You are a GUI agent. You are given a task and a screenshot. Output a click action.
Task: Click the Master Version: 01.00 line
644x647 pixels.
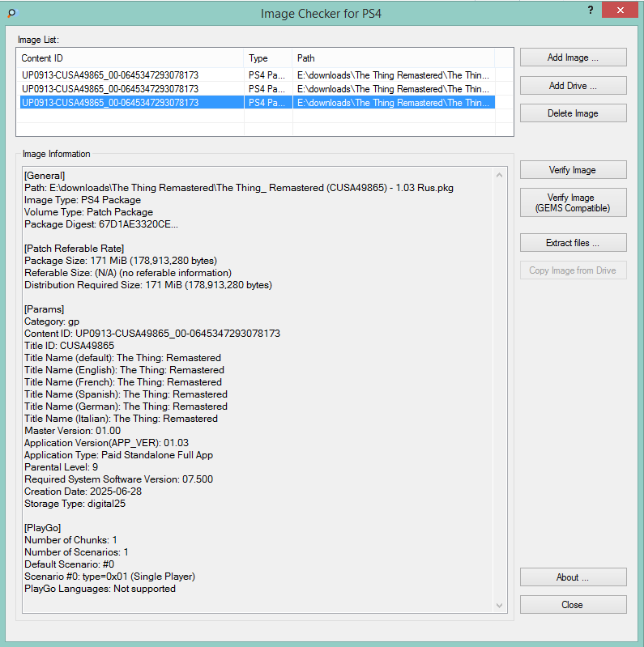coord(72,430)
